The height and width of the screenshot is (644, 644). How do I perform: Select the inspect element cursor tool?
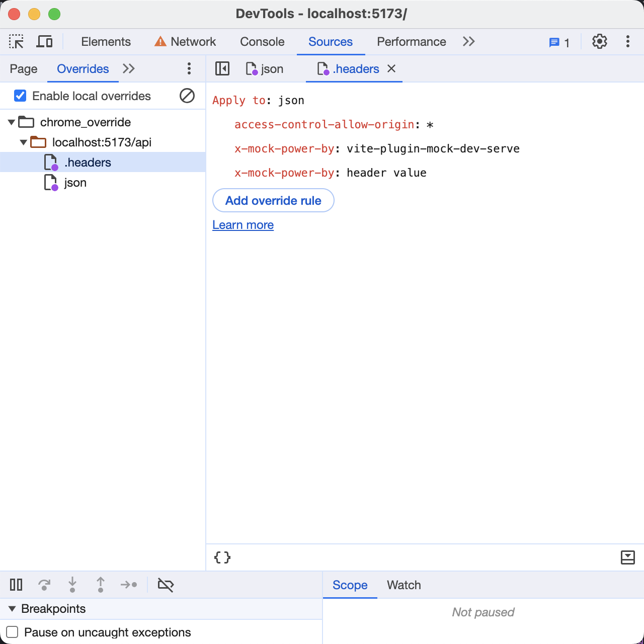coord(16,41)
